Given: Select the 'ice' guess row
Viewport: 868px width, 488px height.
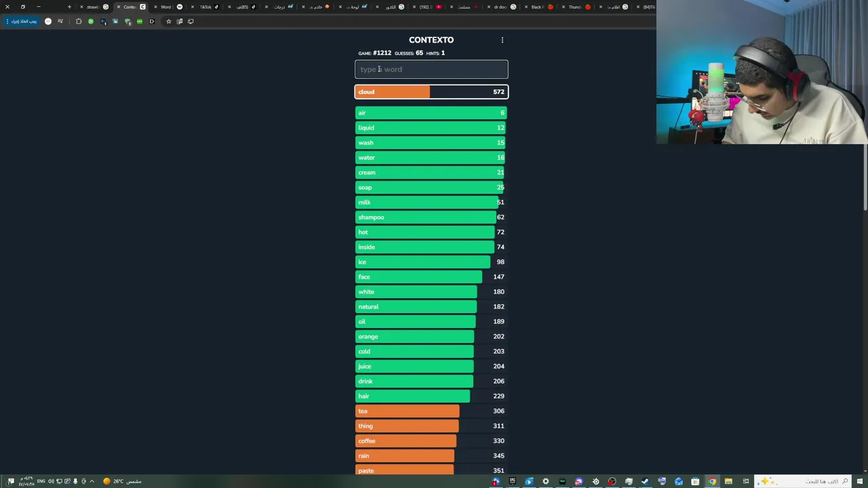Looking at the screenshot, I should (x=431, y=262).
